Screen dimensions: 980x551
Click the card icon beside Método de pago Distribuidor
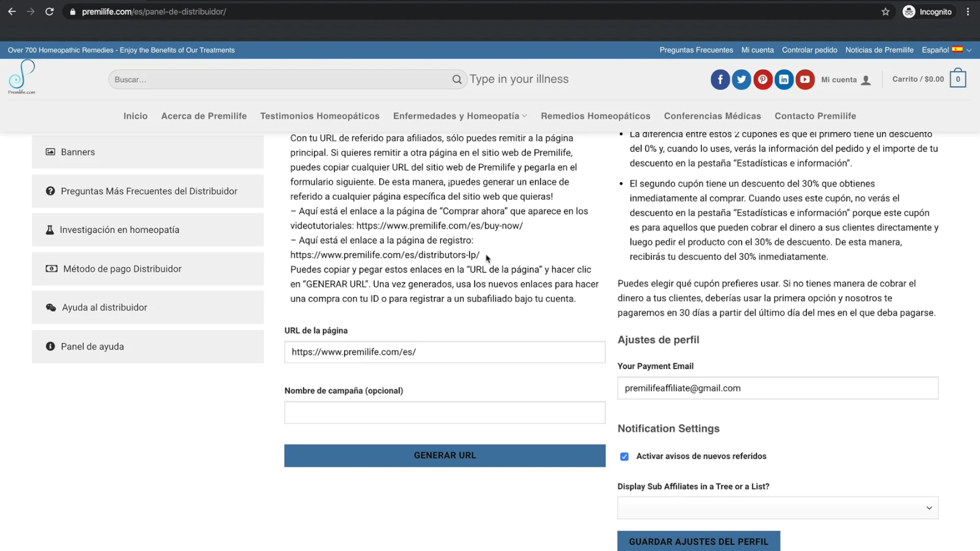[51, 269]
